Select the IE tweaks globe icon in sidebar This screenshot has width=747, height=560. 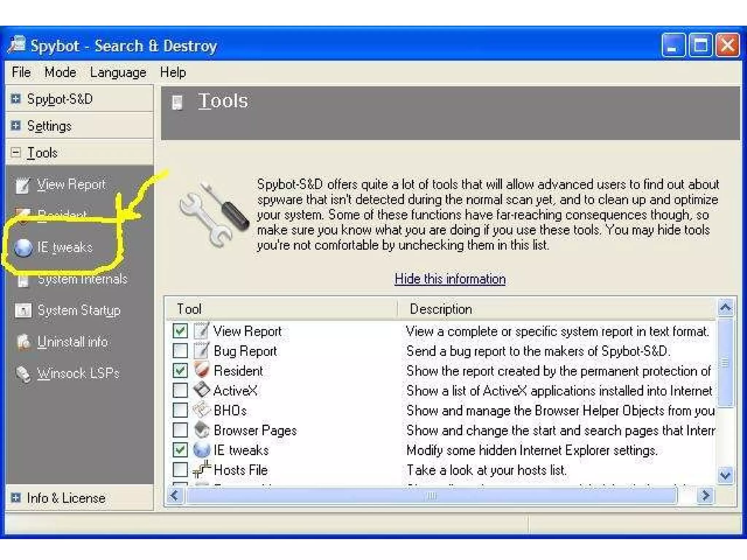23,248
